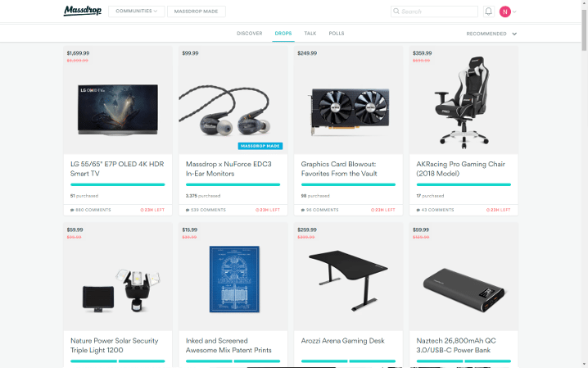This screenshot has width=588, height=368.
Task: Click the search magnifier icon
Action: coord(396,11)
